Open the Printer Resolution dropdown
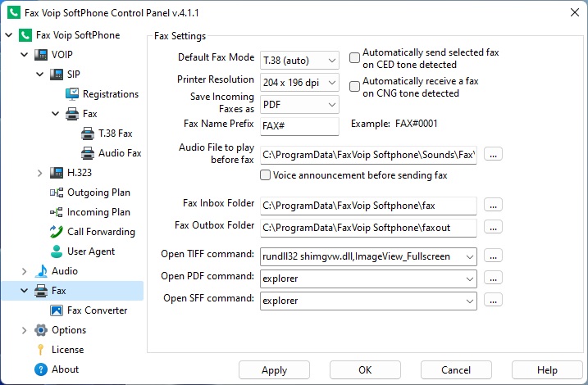This screenshot has width=588, height=385. coord(299,83)
